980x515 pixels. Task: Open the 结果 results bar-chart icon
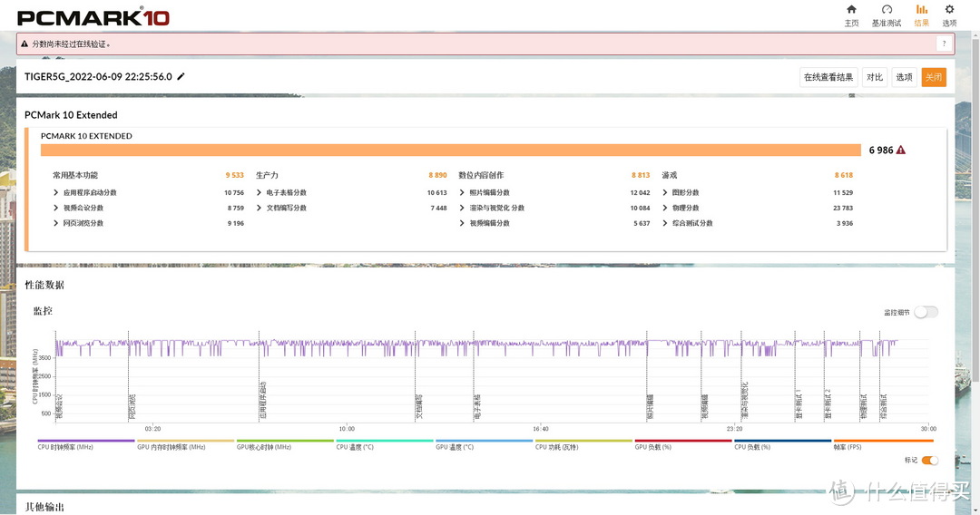921,9
